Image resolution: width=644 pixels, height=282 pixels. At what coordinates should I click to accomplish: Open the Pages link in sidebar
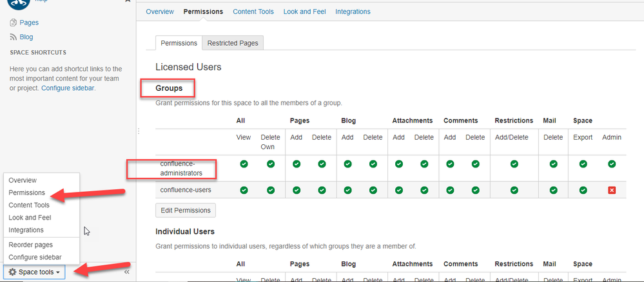pos(29,23)
